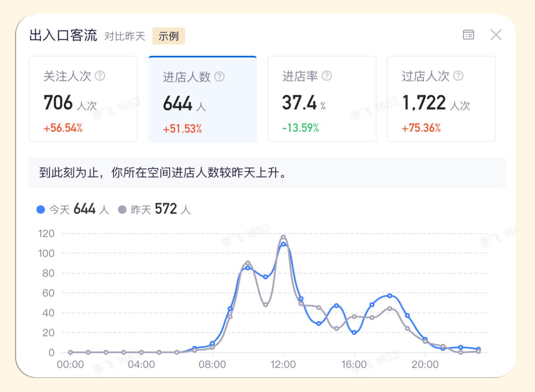Image resolution: width=535 pixels, height=392 pixels.
Task: Click the 示例 badge
Action: (x=168, y=36)
